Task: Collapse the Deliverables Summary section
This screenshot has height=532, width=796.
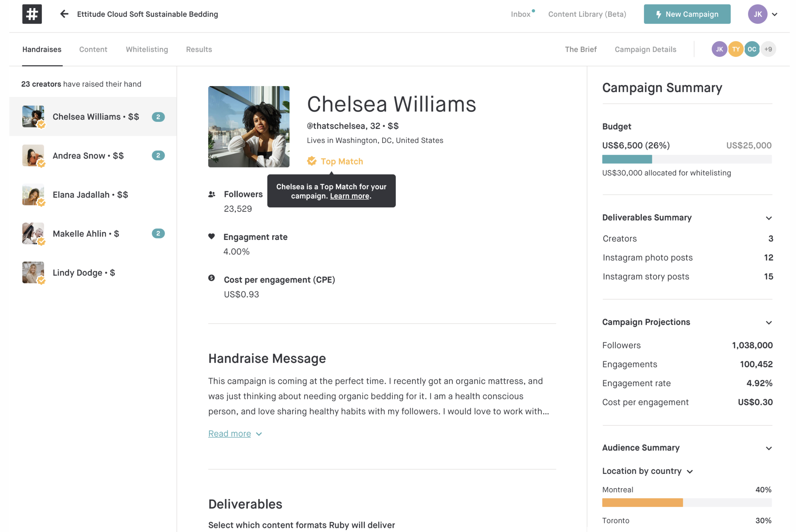Action: click(x=769, y=218)
